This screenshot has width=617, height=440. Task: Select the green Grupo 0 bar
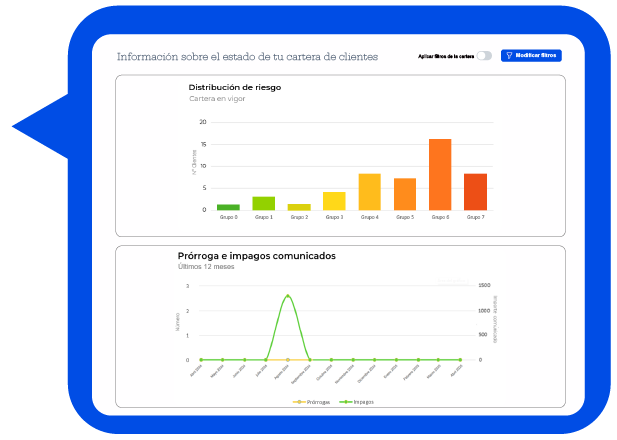(x=228, y=207)
